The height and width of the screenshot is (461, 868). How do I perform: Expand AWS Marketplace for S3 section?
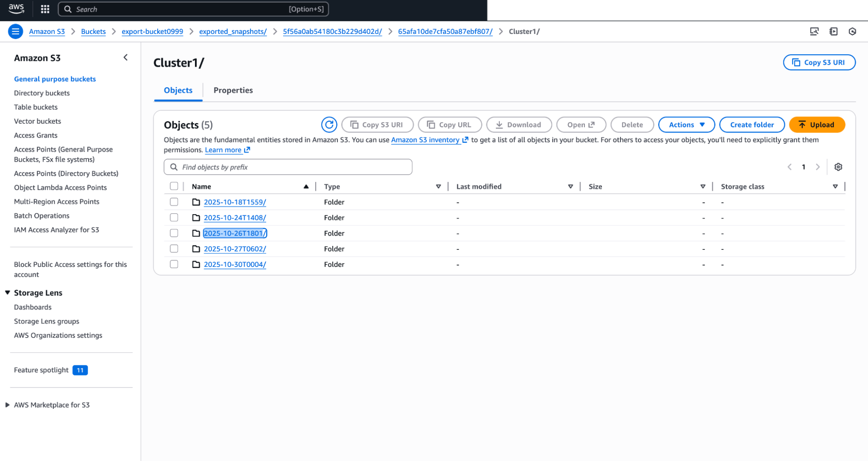[x=7, y=405]
